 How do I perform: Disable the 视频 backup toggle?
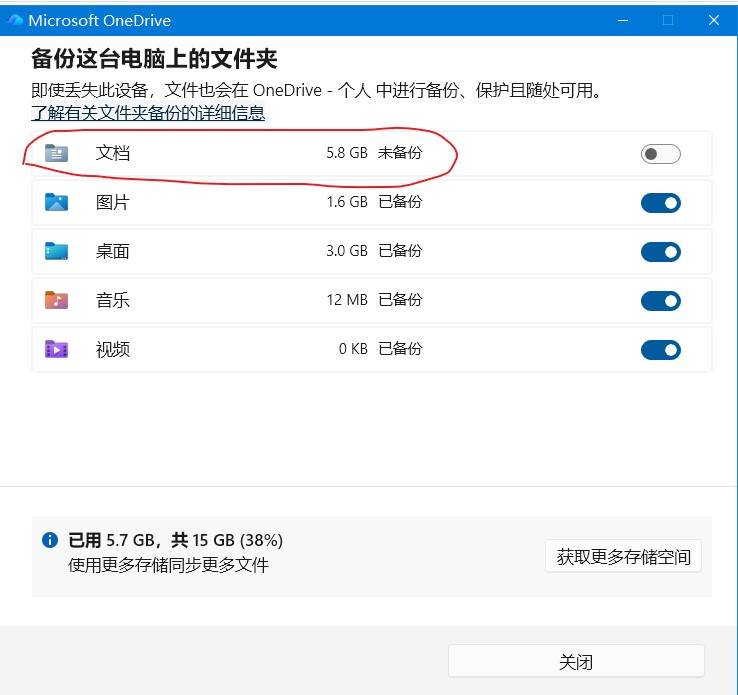click(660, 350)
